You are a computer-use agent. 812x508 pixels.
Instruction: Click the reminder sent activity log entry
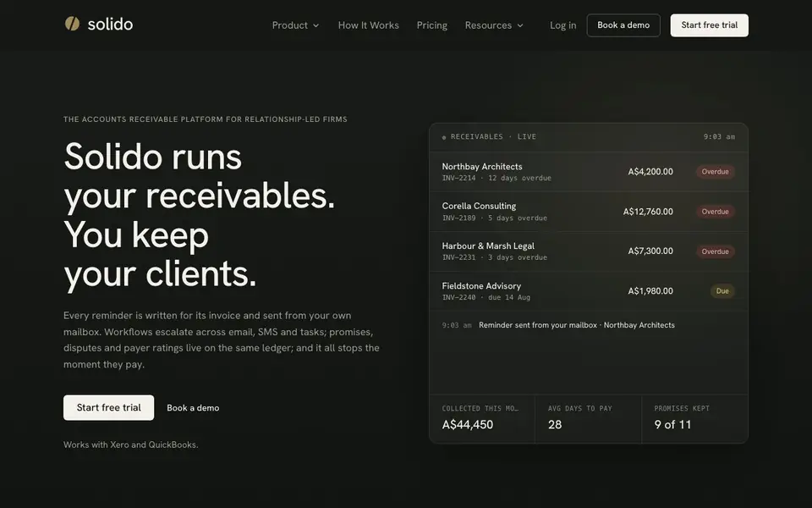pyautogui.click(x=558, y=325)
